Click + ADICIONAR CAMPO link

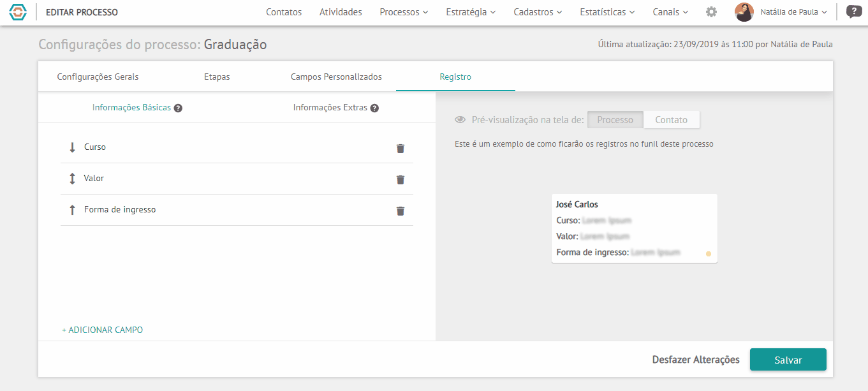102,330
